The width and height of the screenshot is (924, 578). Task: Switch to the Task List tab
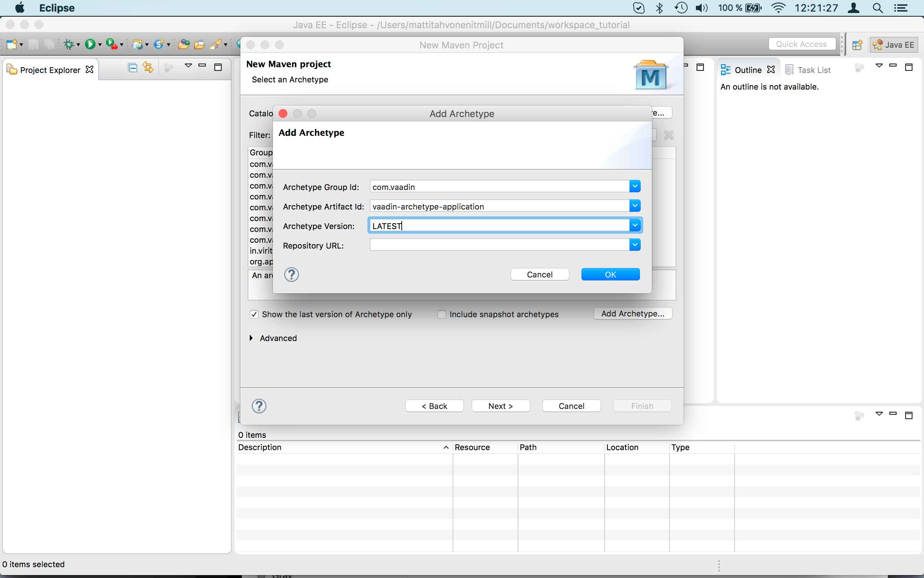(x=808, y=70)
